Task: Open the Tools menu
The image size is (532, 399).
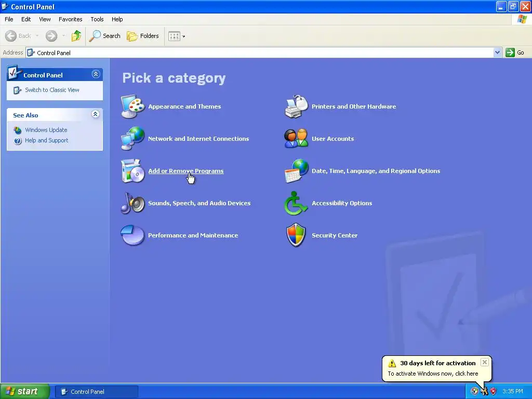Action: pos(97,19)
